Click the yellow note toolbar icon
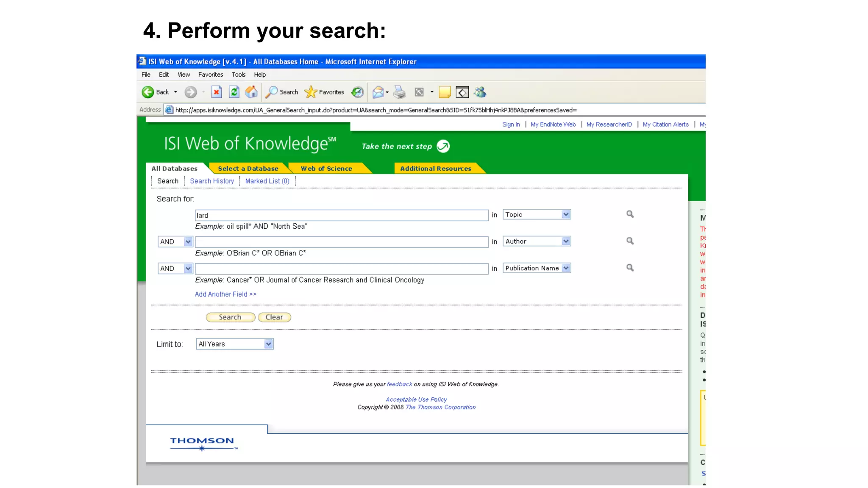Image resolution: width=868 pixels, height=488 pixels. pos(445,92)
